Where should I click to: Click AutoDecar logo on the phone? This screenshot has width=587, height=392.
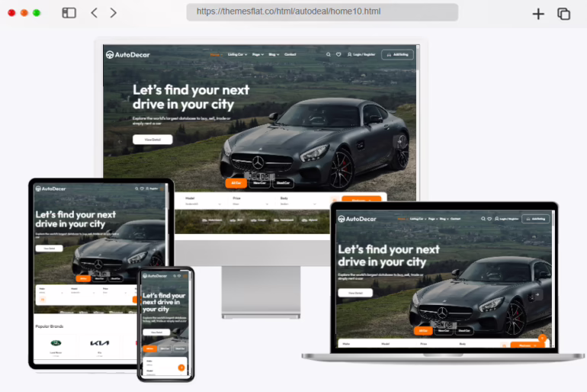tap(155, 276)
